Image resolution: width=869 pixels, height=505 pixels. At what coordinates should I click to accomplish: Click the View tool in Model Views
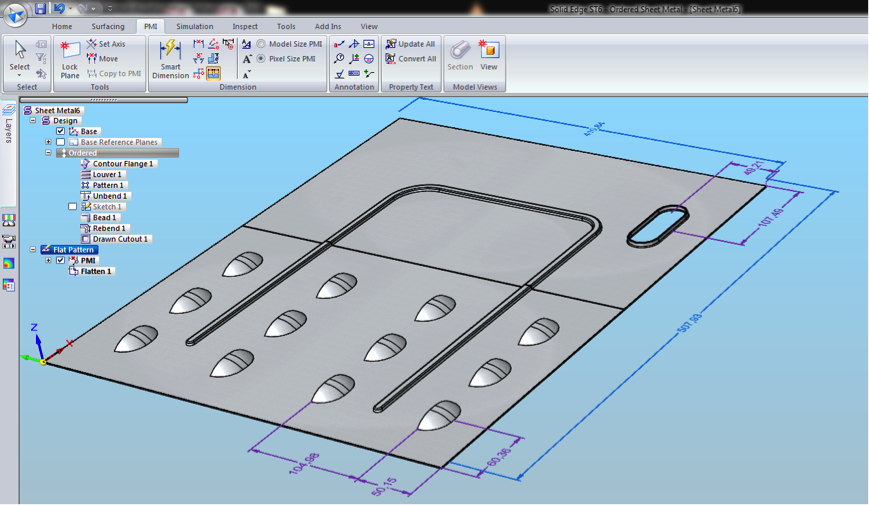pos(489,55)
